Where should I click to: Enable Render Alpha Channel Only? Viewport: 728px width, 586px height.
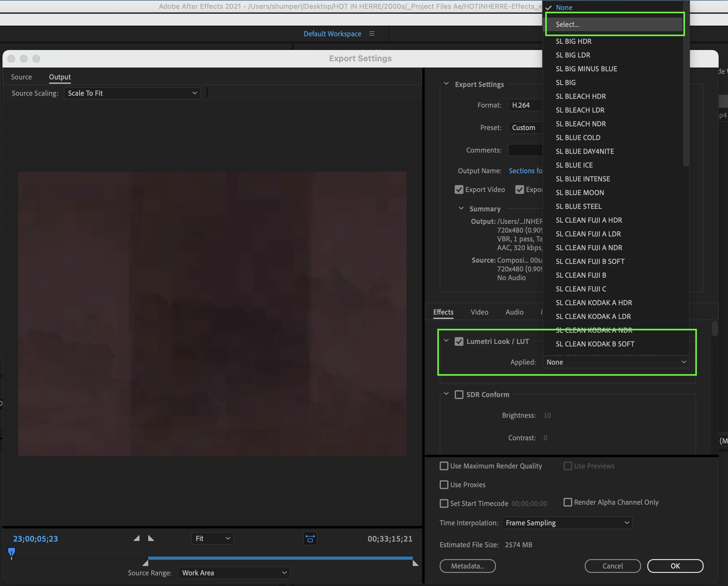(568, 502)
